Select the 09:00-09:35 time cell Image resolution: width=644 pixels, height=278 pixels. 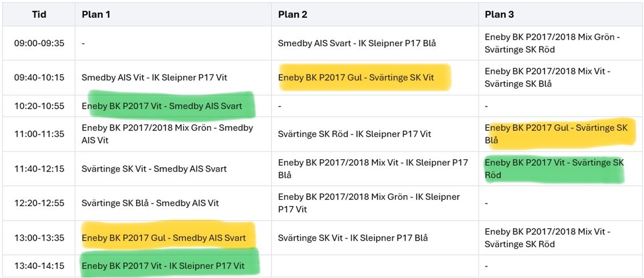(x=39, y=43)
